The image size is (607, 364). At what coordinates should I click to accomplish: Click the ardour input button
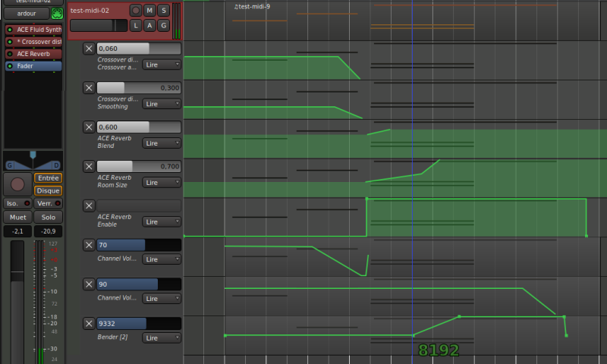coord(27,14)
